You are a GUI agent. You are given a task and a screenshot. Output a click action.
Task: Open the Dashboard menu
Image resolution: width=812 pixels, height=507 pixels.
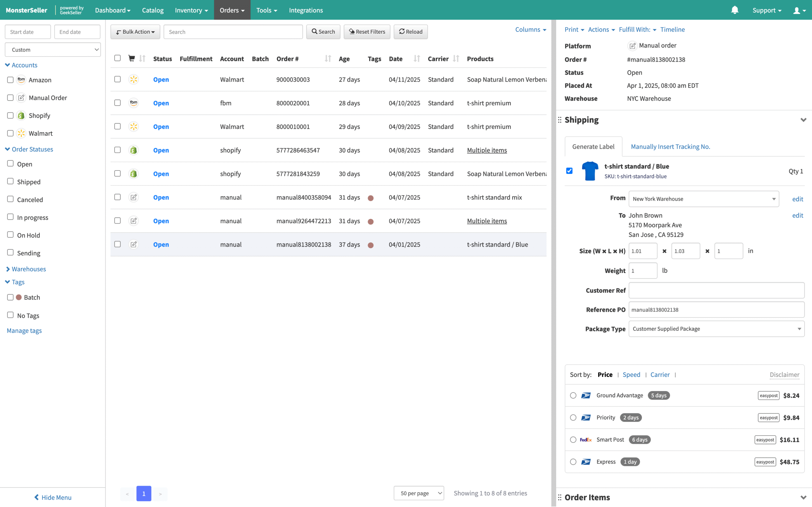pyautogui.click(x=113, y=10)
